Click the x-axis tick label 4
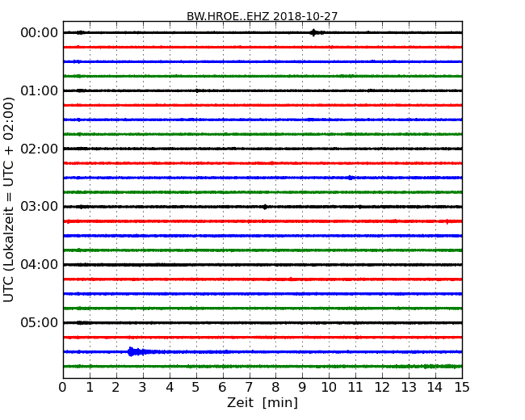The width and height of the screenshot is (525, 420). 169,387
